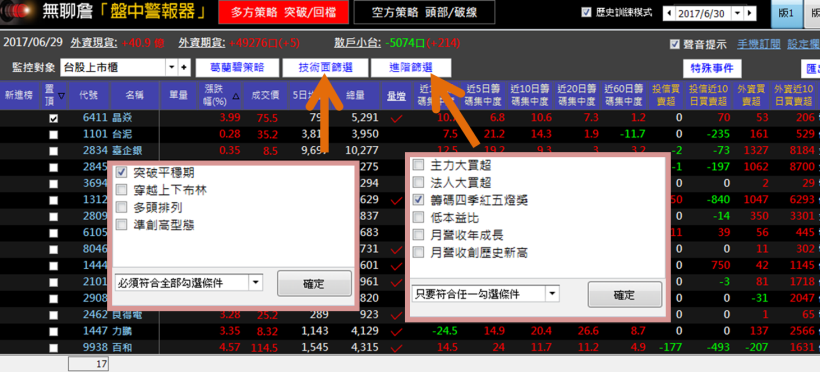Image resolution: width=820 pixels, height=372 pixels.
Task: Check 多頭排列 option
Action: [x=121, y=207]
